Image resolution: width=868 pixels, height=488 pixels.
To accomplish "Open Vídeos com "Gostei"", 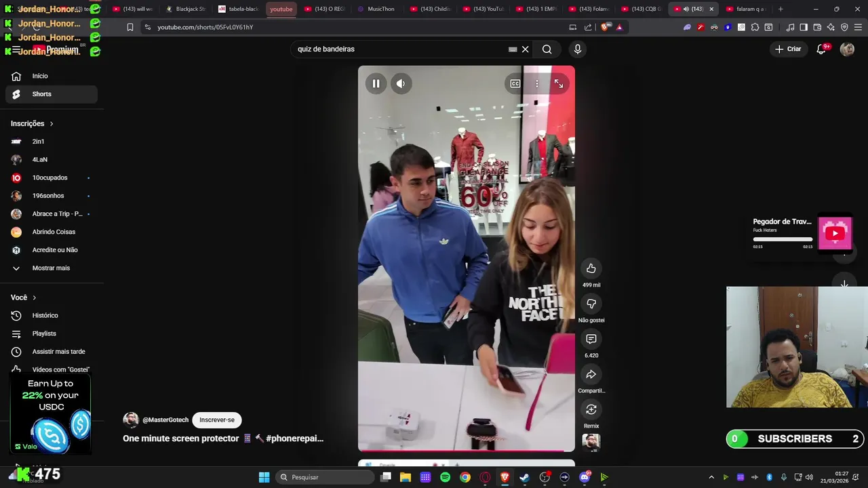I will [52, 369].
